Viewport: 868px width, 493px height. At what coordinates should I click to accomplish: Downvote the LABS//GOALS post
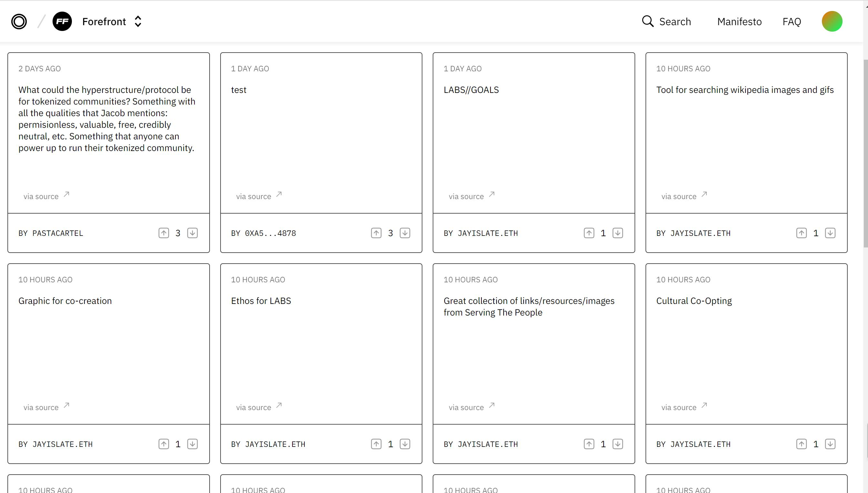[618, 233]
